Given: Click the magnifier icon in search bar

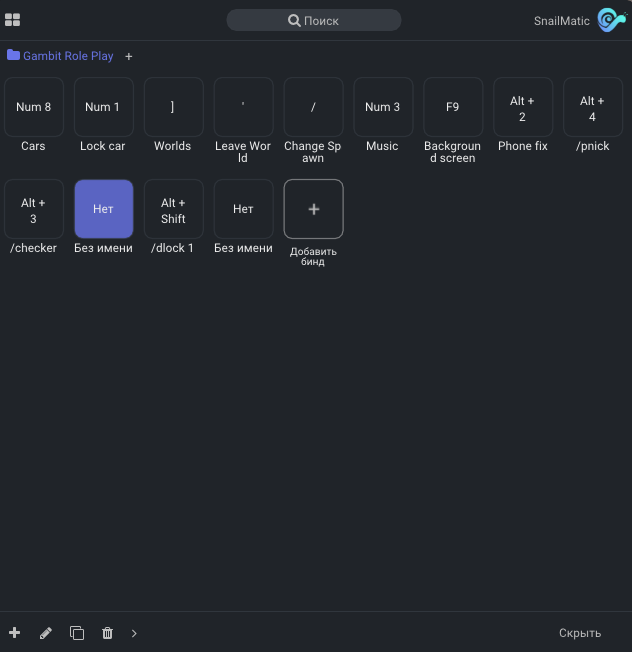Looking at the screenshot, I should (294, 20).
